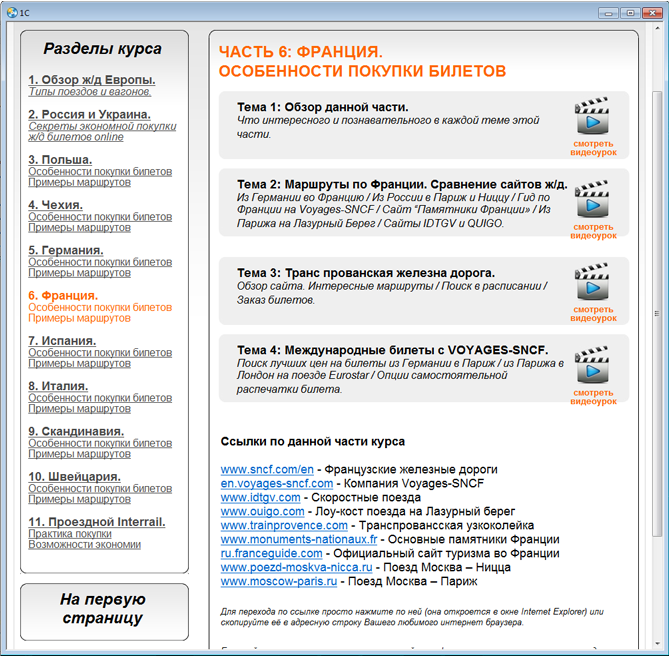669x656 pixels.
Task: Open section 5. Германия
Action: (x=66, y=250)
